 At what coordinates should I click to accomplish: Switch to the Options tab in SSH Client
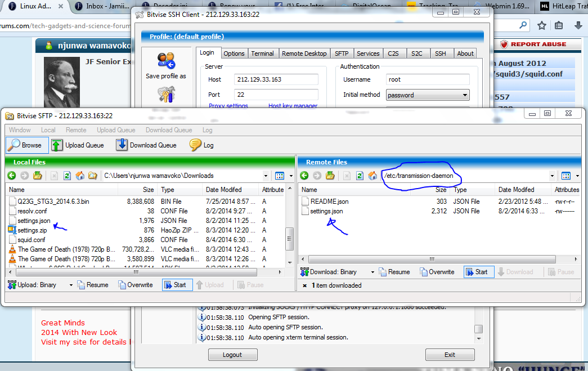pyautogui.click(x=234, y=53)
